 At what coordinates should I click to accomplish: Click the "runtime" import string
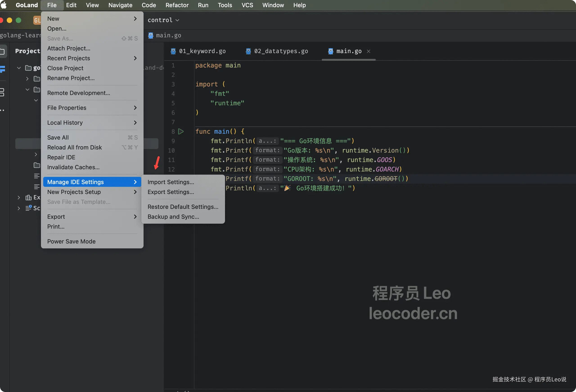point(227,103)
